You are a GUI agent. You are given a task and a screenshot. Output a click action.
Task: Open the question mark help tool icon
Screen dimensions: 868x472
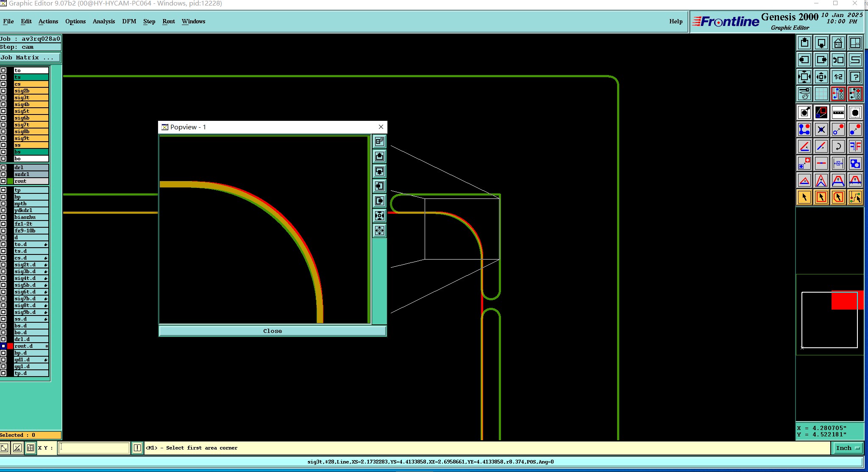(855, 77)
